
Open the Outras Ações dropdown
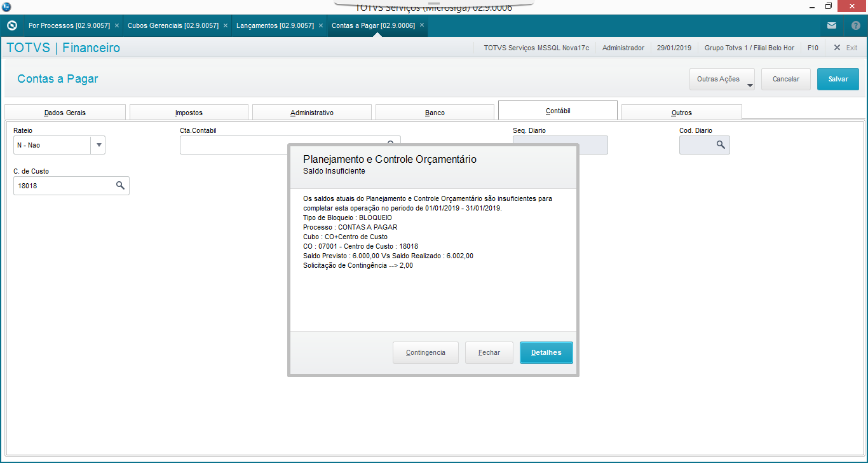[x=722, y=79]
